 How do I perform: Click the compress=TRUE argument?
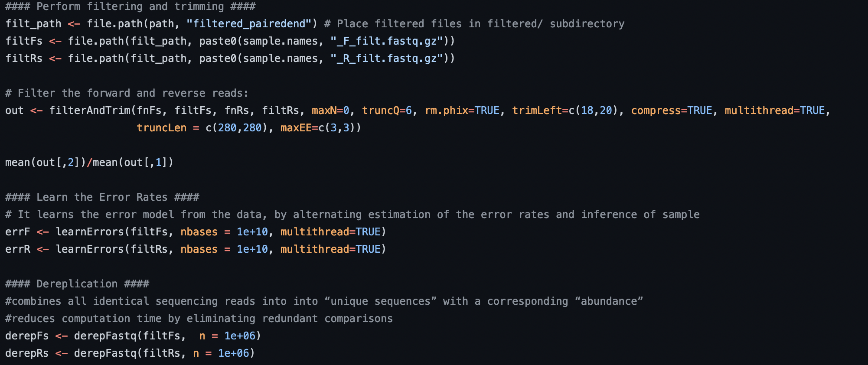coord(672,111)
